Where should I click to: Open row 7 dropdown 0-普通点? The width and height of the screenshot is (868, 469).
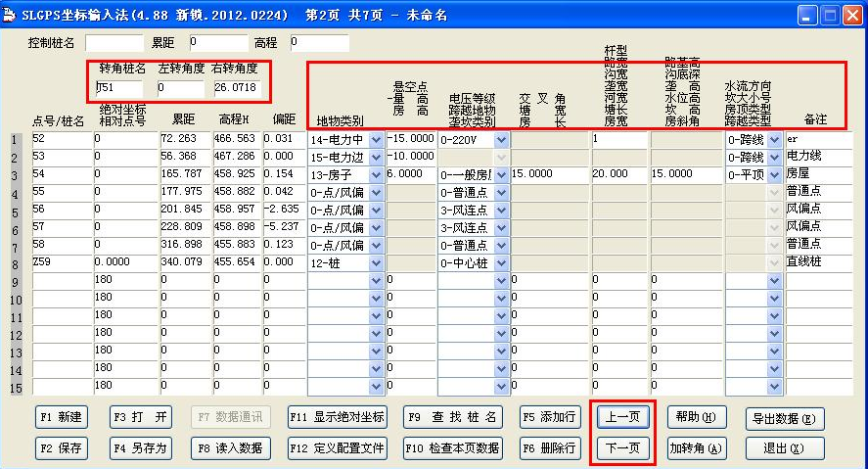pos(502,246)
